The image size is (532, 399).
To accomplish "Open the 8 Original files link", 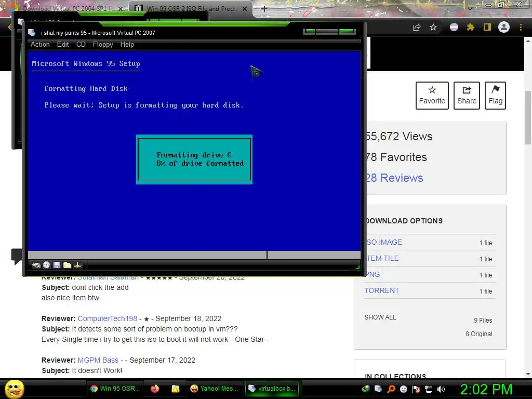I will (478, 334).
